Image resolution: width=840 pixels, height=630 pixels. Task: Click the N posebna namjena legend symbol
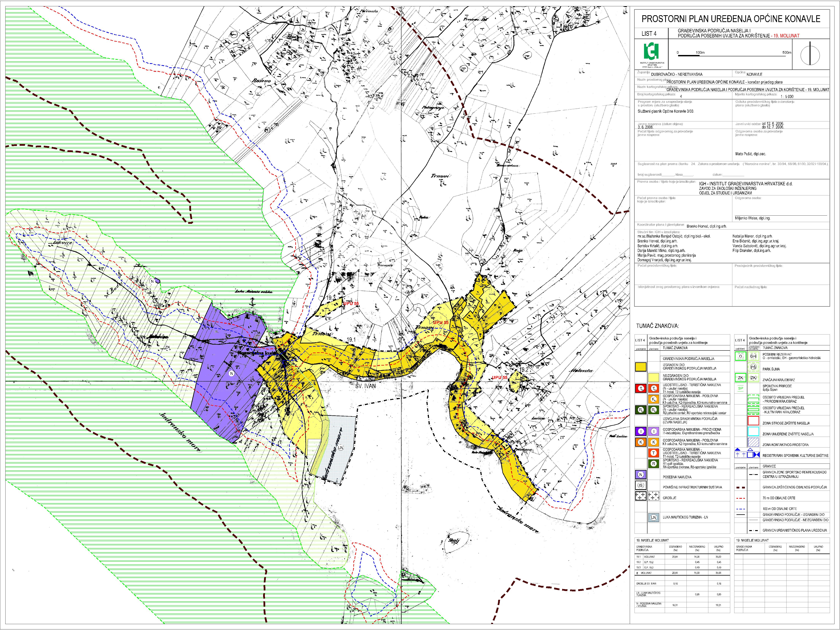[641, 475]
